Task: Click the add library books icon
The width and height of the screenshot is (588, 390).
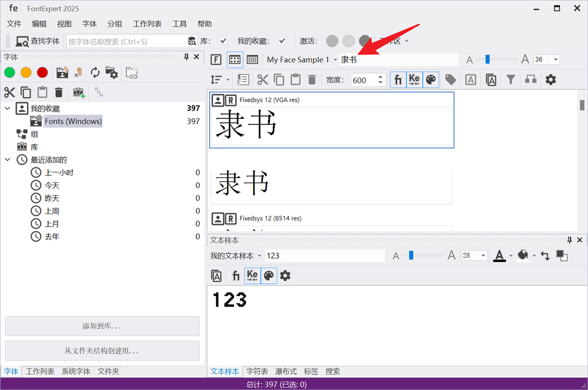Action: (79, 93)
